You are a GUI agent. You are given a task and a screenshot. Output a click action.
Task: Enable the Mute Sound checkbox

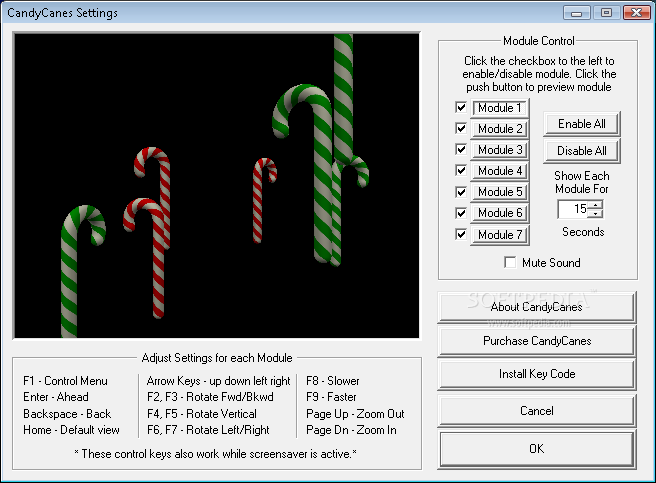(510, 262)
